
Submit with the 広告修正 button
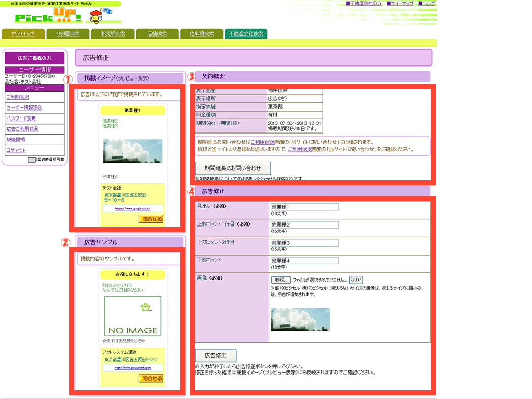pos(216,355)
